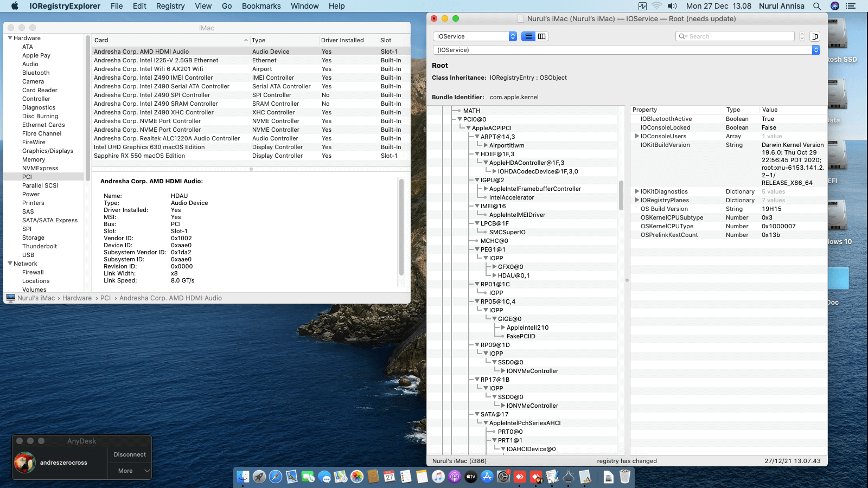Open the Registry menu
The image size is (868, 488).
tap(170, 6)
